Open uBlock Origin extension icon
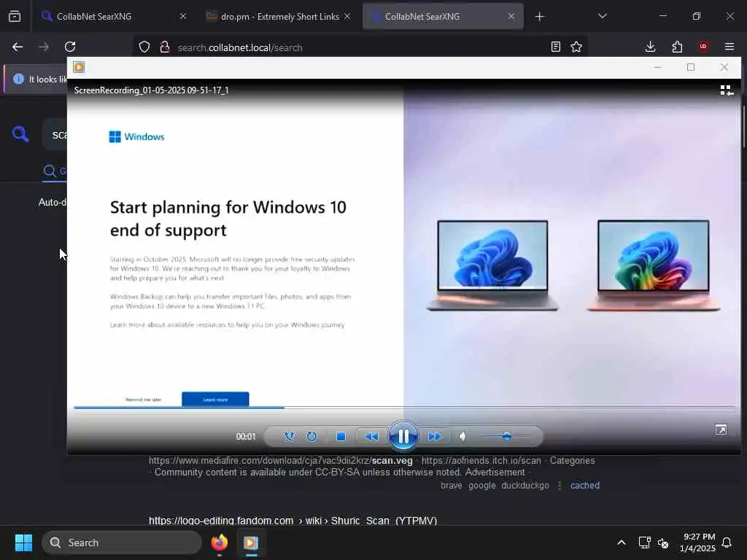Screen dimensions: 747x560 703,47
